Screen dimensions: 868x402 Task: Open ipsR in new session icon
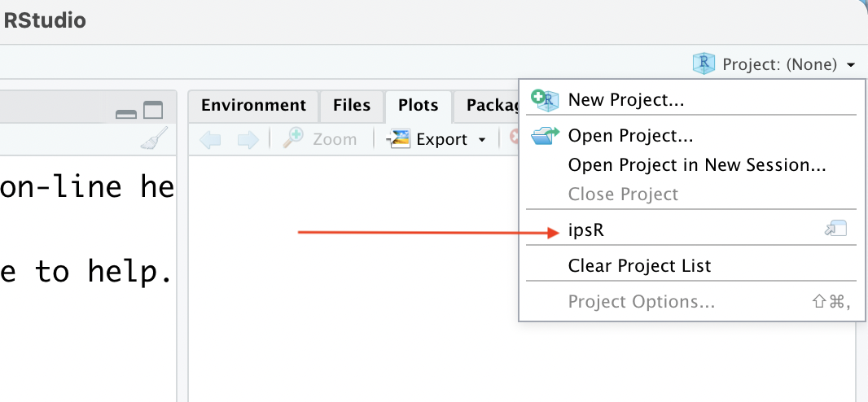click(835, 230)
